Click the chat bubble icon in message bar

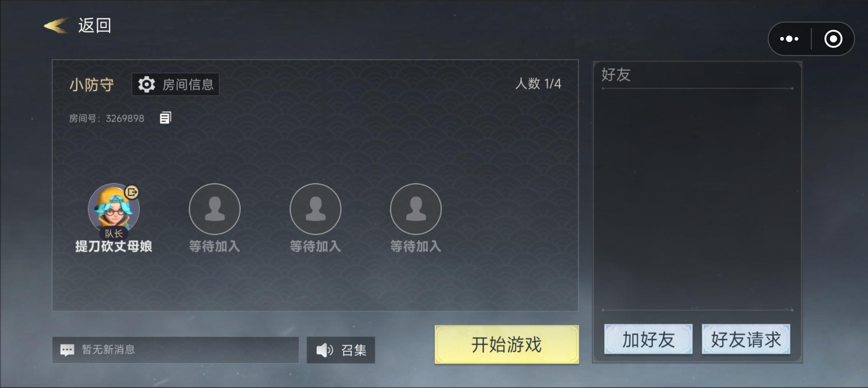67,350
